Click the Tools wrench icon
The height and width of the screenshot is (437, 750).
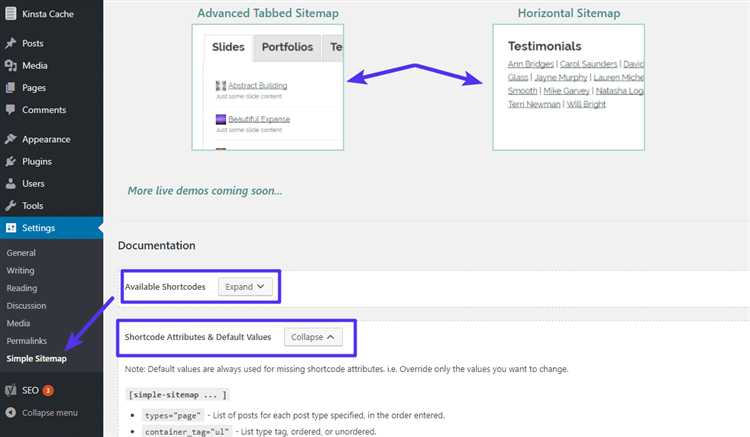pos(11,206)
